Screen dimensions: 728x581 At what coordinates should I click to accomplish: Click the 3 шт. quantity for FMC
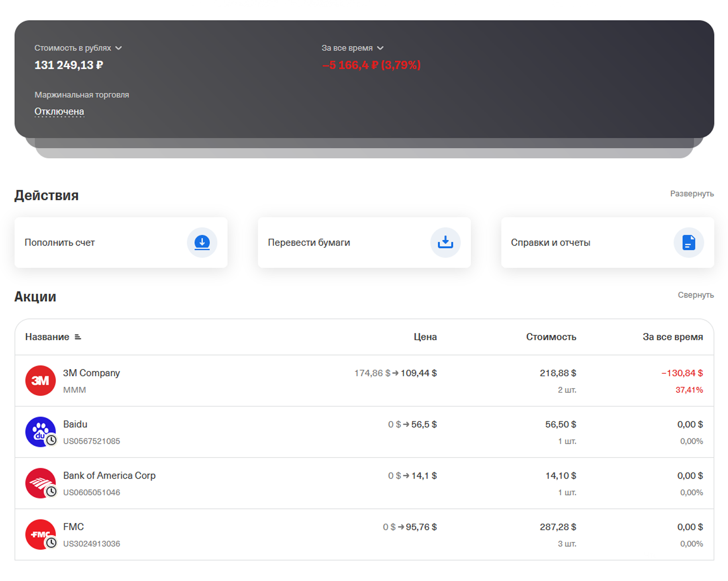(x=567, y=544)
